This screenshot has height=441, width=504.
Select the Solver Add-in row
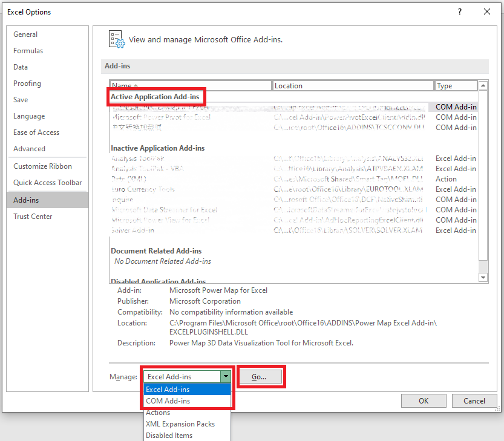[x=293, y=230]
